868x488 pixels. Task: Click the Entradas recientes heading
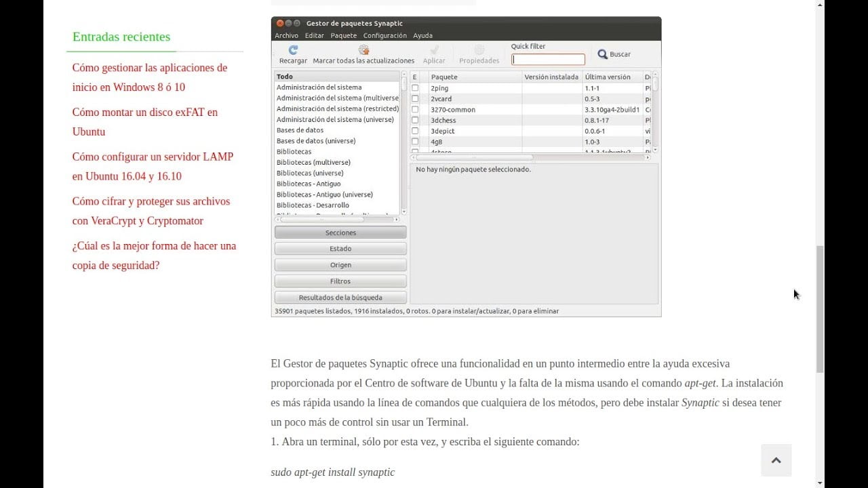(x=121, y=37)
